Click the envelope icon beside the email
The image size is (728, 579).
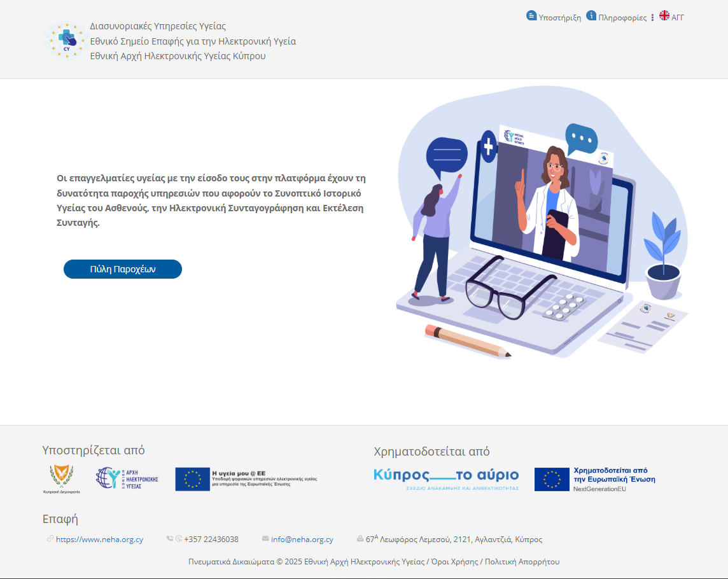tap(265, 539)
